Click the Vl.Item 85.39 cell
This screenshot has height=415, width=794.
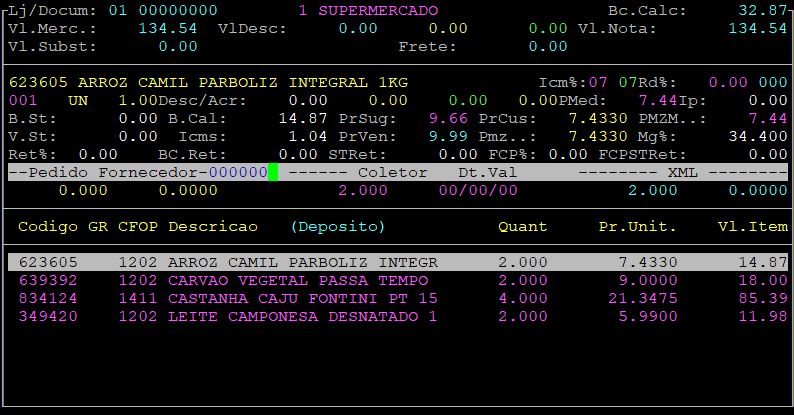pos(763,299)
